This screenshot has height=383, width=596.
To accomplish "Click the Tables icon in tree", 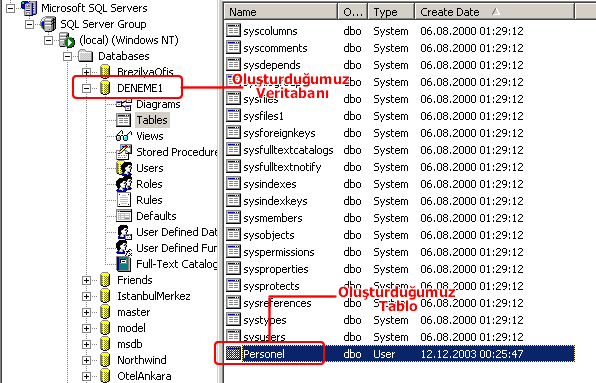I will tap(124, 120).
